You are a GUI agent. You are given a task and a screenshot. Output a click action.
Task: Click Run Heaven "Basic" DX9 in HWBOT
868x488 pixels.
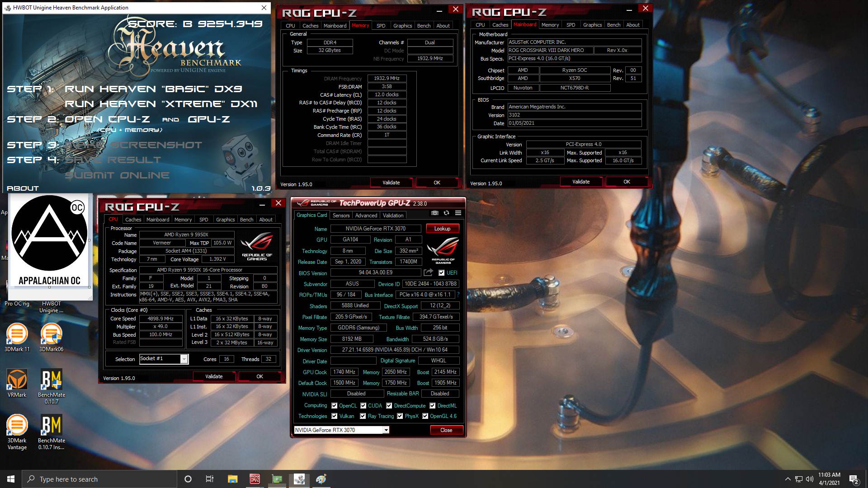(154, 89)
